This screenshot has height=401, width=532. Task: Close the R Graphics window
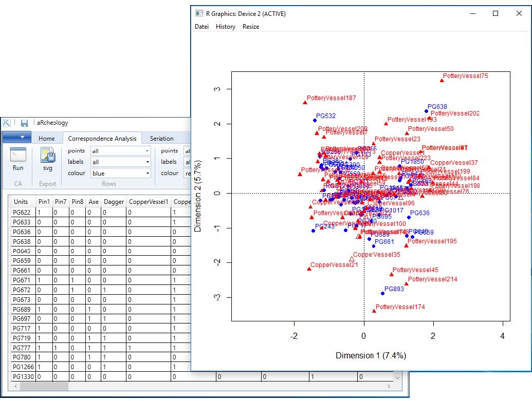point(519,13)
